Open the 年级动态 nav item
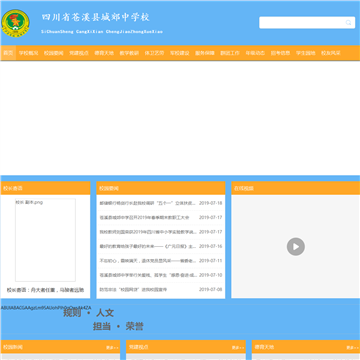The height and width of the screenshot is (360, 360). click(255, 53)
